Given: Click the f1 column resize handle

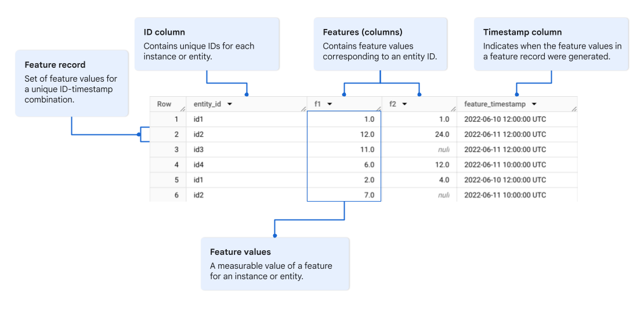Looking at the screenshot, I should click(378, 108).
